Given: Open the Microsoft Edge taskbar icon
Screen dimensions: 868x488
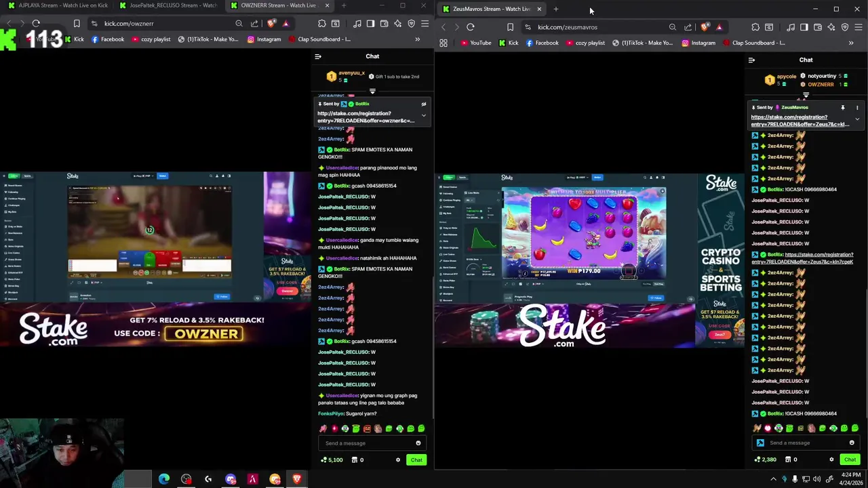Looking at the screenshot, I should tap(164, 479).
